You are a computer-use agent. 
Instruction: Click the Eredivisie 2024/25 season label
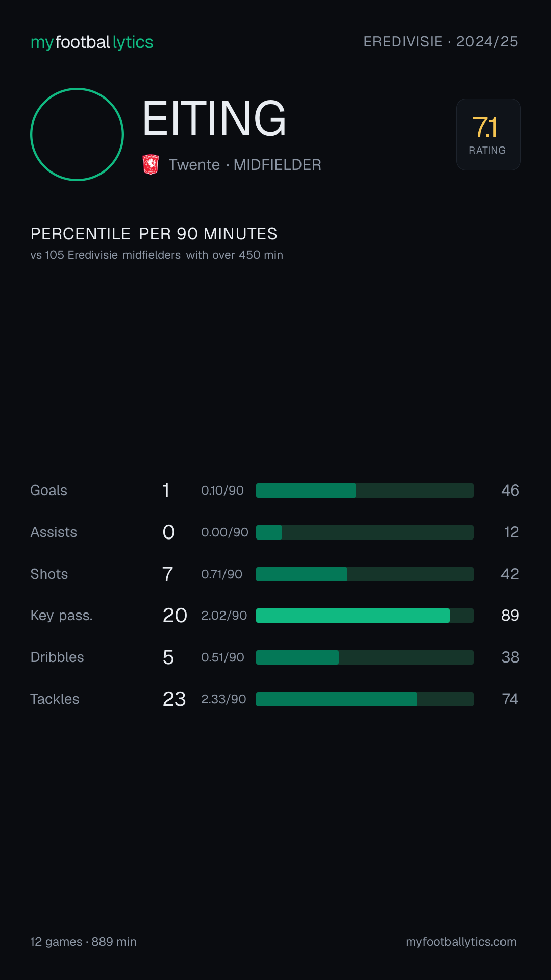[x=441, y=42]
